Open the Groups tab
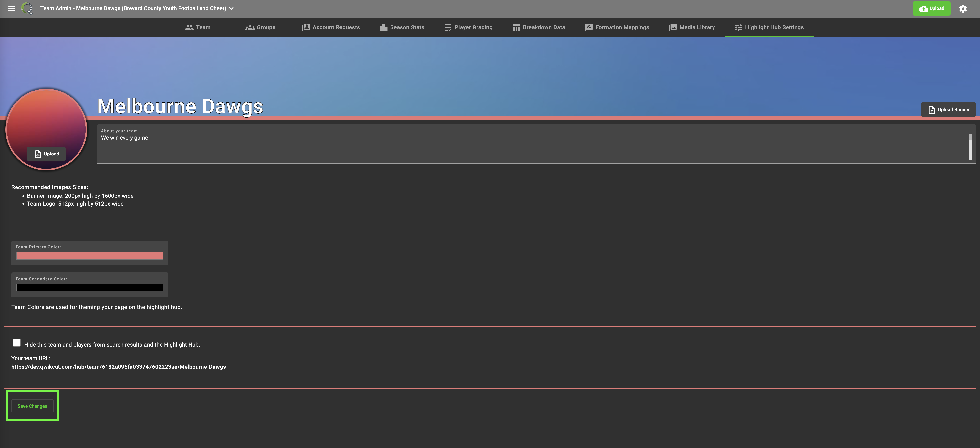This screenshot has width=980, height=448. click(260, 27)
